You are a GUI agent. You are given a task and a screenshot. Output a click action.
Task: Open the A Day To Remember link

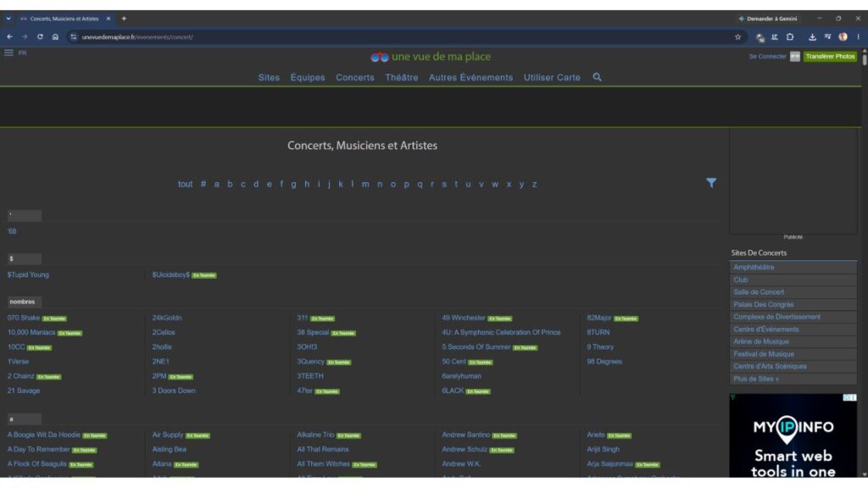pos(38,449)
